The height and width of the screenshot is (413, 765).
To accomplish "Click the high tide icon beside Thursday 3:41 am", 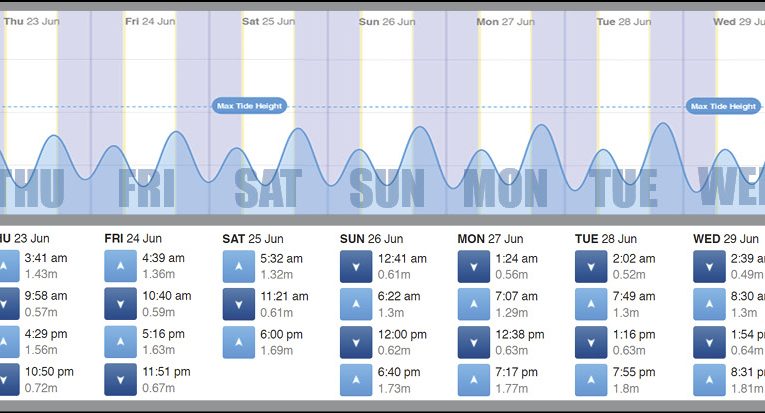I will [3, 265].
